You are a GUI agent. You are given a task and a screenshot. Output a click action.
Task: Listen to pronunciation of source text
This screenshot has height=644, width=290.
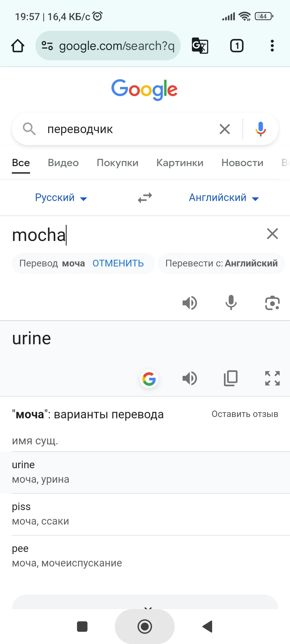pos(190,303)
